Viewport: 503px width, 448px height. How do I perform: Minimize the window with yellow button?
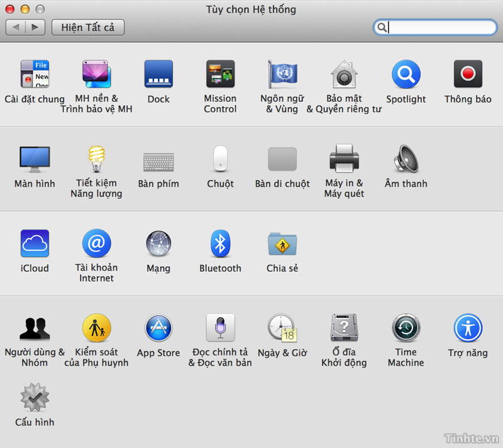coord(25,9)
